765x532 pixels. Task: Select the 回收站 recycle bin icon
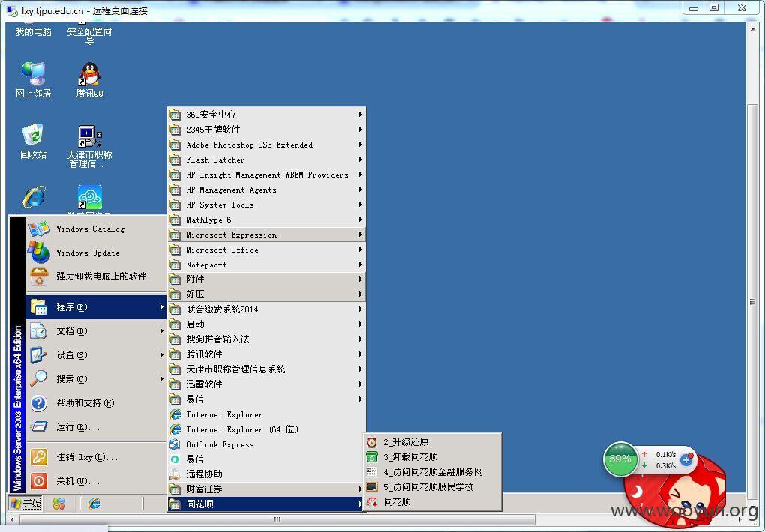tap(33, 142)
